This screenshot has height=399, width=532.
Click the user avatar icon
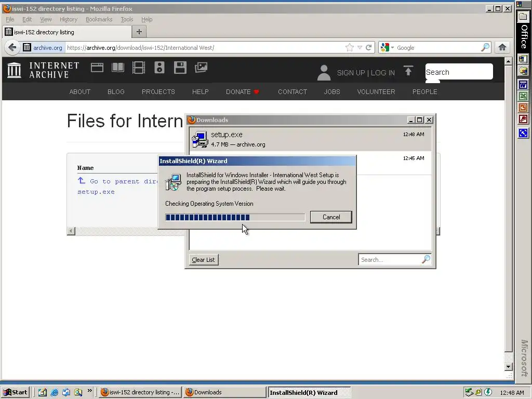click(324, 73)
